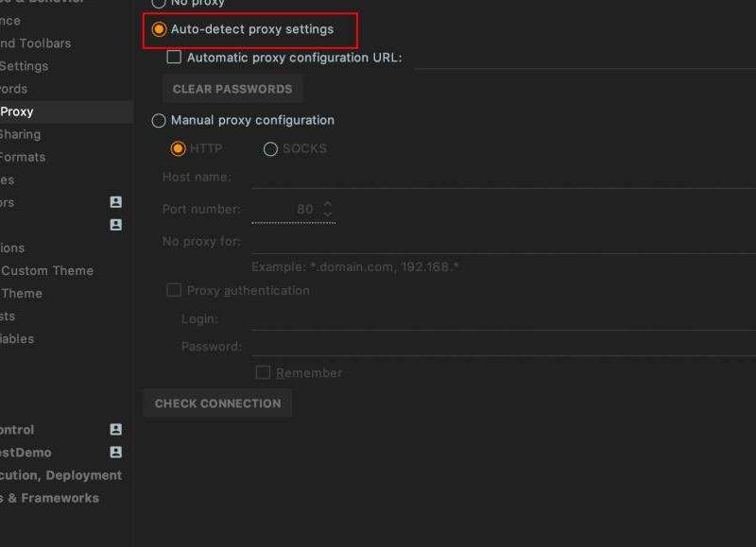This screenshot has height=547, width=756.
Task: Open the Custom Theme settings page
Action: [x=47, y=270]
